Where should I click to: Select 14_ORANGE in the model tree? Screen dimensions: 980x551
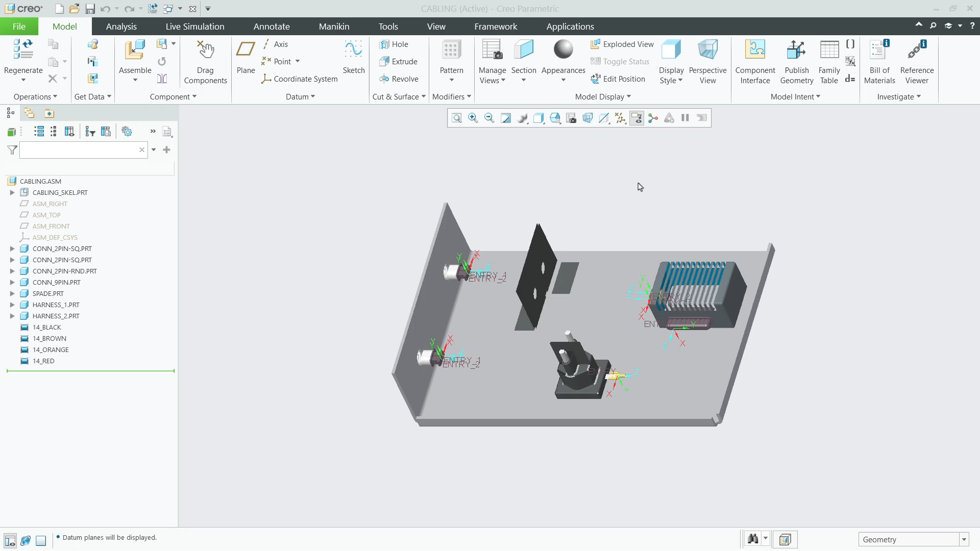click(x=51, y=350)
